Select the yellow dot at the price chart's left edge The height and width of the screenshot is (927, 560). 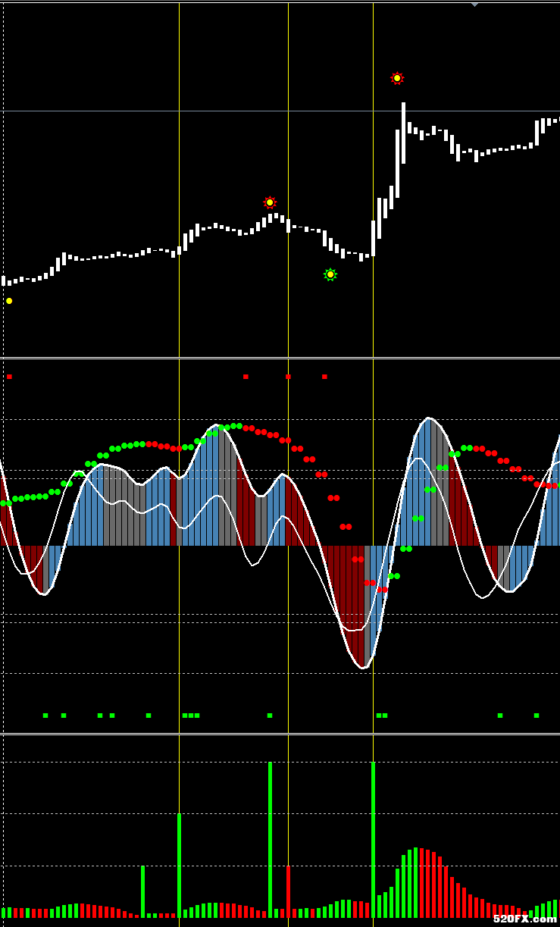click(x=9, y=301)
